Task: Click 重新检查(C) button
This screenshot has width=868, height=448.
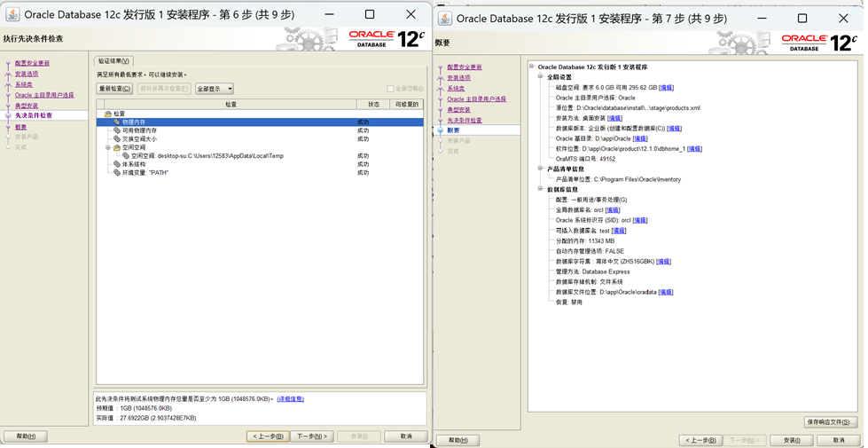Action: tap(114, 89)
